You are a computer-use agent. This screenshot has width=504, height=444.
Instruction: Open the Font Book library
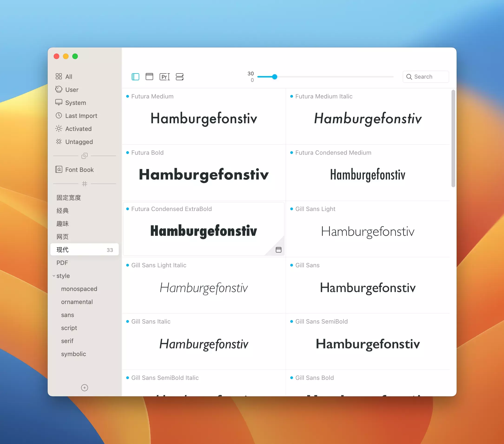tap(79, 170)
